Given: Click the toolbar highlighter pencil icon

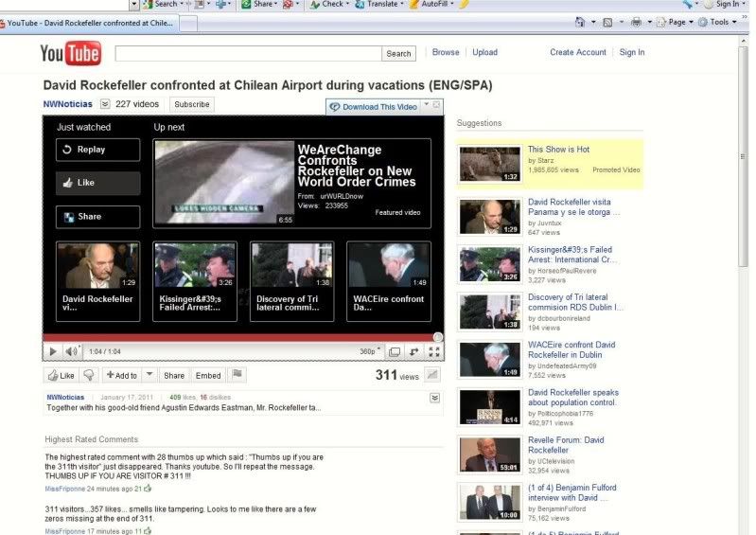Looking at the screenshot, I should pos(464,5).
